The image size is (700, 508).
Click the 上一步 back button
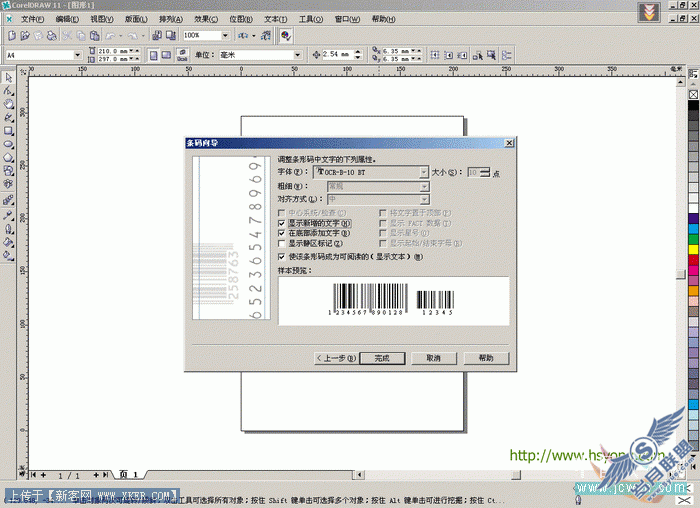pyautogui.click(x=336, y=358)
